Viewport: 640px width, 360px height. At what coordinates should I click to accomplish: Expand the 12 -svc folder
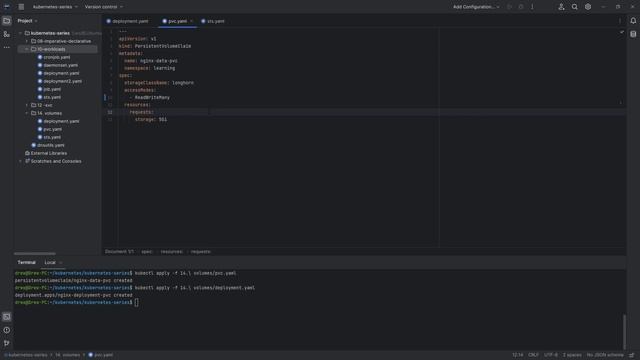tap(27, 105)
